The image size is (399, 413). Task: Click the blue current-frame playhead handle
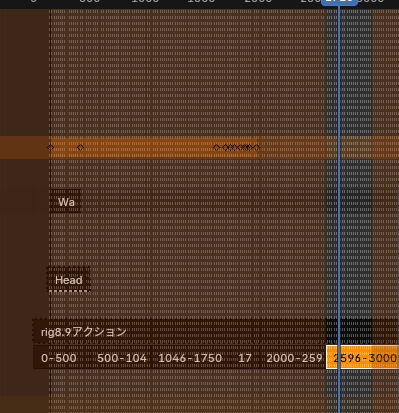(x=339, y=2)
